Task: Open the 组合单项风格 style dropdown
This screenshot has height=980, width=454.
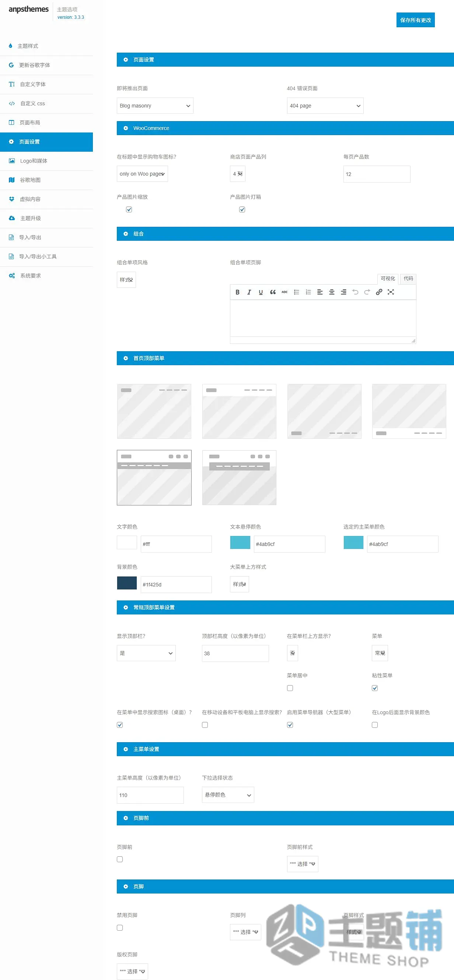Action: click(x=126, y=280)
